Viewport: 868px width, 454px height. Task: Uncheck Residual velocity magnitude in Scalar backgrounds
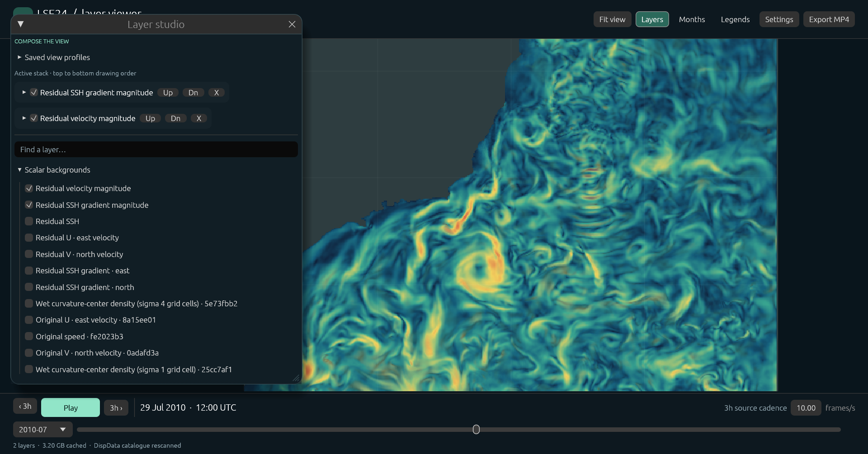click(x=29, y=188)
